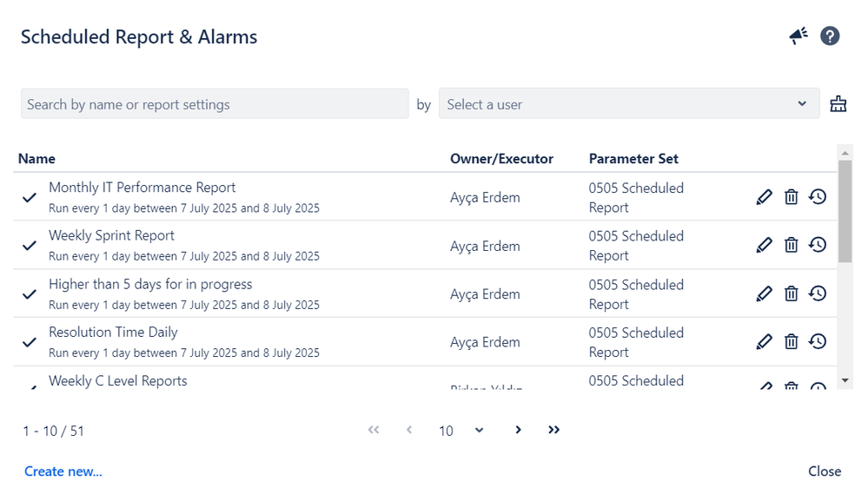Go to the next page of reports
Viewport: 868px width, 501px height.
coord(518,430)
